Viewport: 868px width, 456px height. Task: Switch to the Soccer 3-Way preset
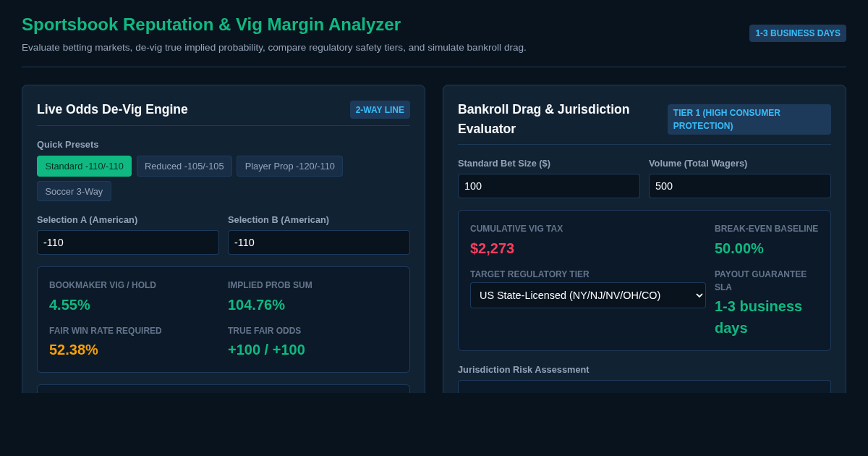pos(74,191)
